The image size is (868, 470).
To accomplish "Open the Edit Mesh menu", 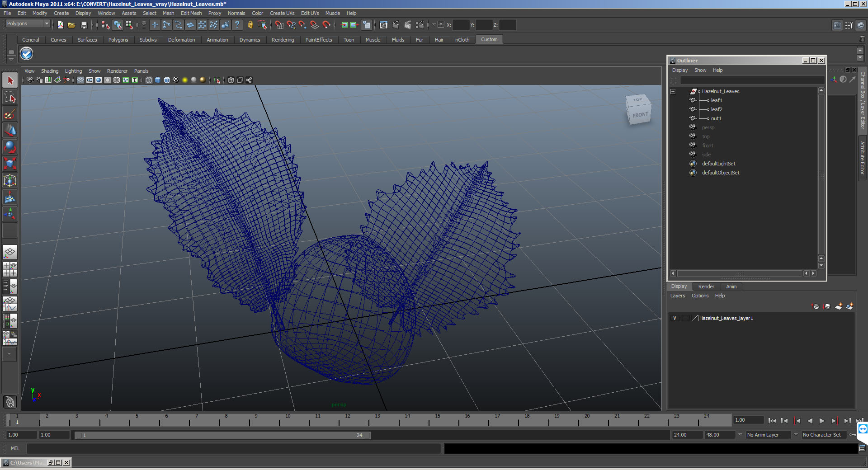I will (x=191, y=13).
